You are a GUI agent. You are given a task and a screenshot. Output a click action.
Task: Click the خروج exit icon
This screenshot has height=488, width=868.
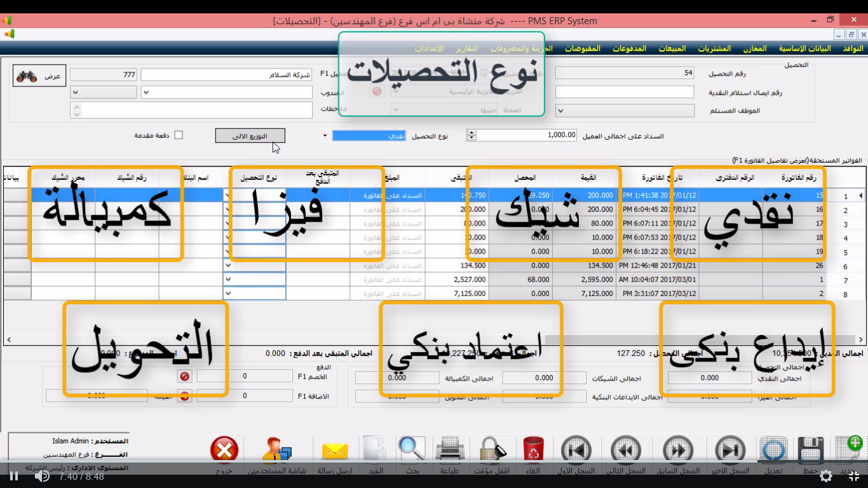[224, 451]
